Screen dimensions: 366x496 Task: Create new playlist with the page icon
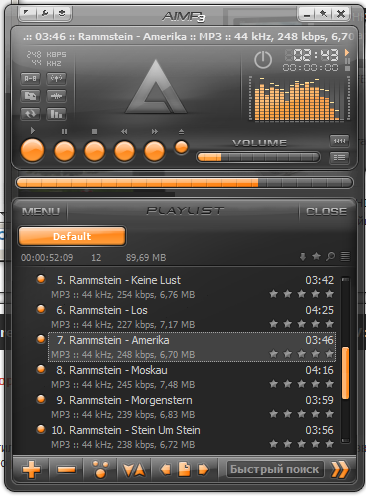(184, 469)
